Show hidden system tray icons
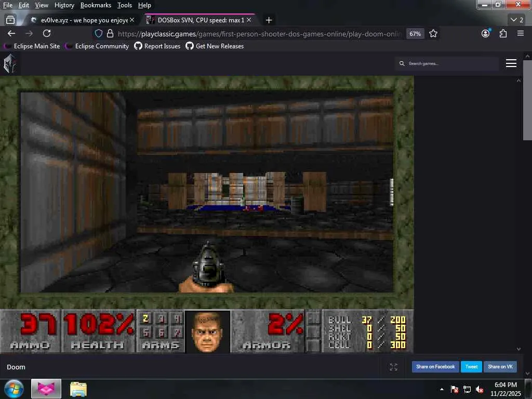The height and width of the screenshot is (399, 532). click(442, 389)
